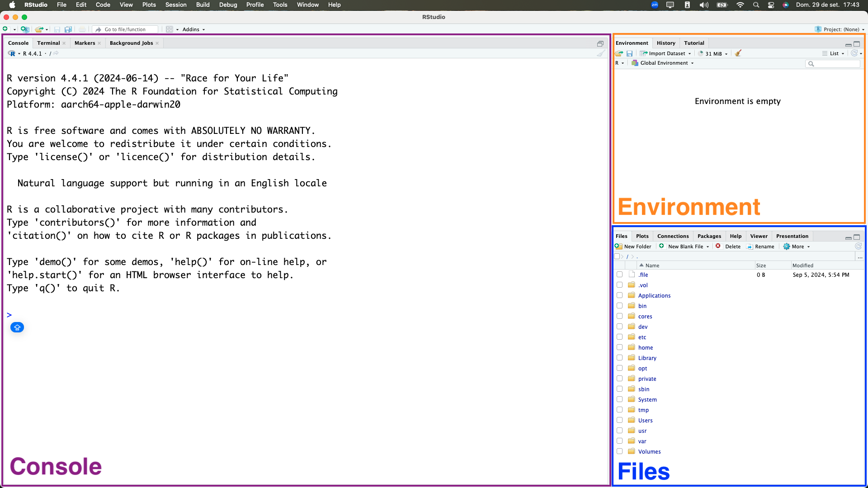Click the Open file folder icon in main toolbar

click(x=39, y=29)
